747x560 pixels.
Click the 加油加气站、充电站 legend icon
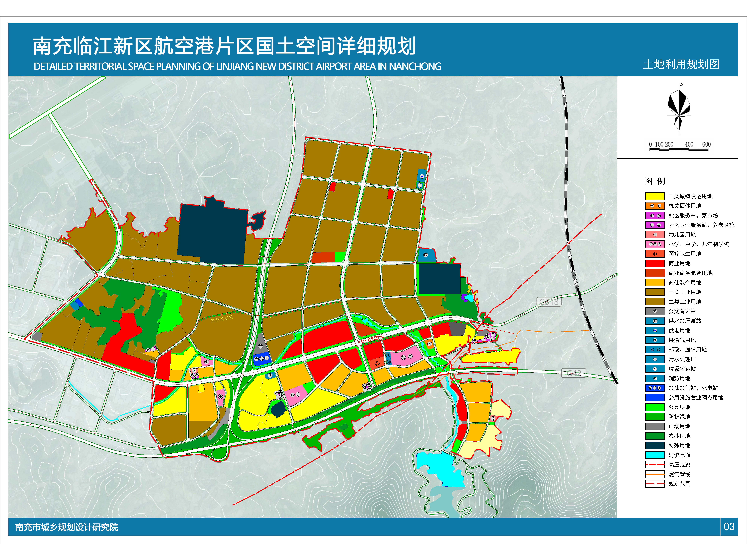(x=655, y=388)
